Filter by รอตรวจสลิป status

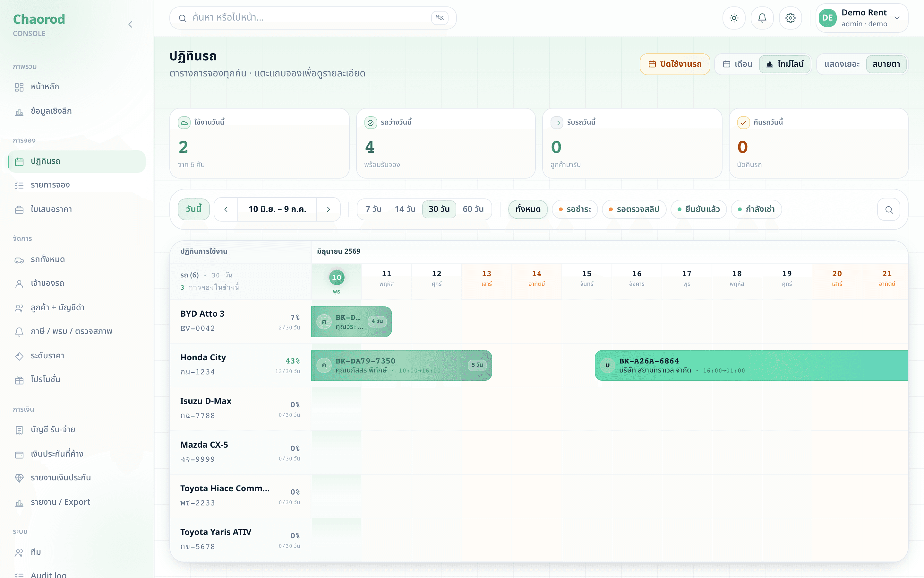pos(634,209)
